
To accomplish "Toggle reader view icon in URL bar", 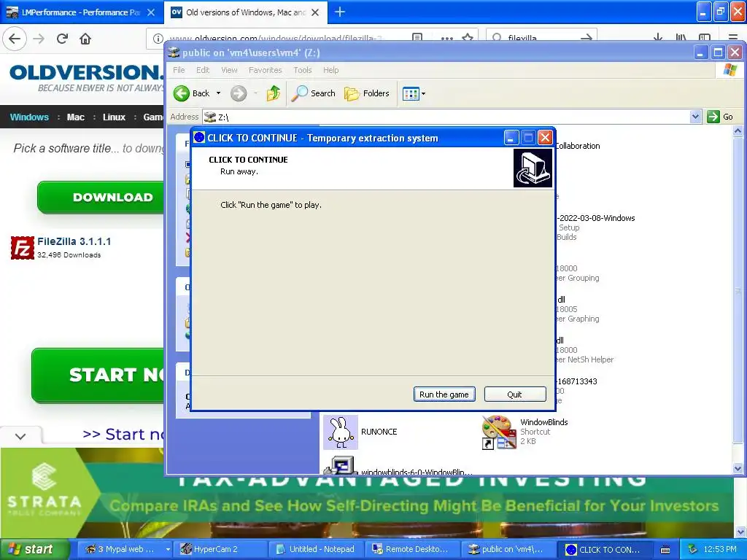I will pos(417,38).
